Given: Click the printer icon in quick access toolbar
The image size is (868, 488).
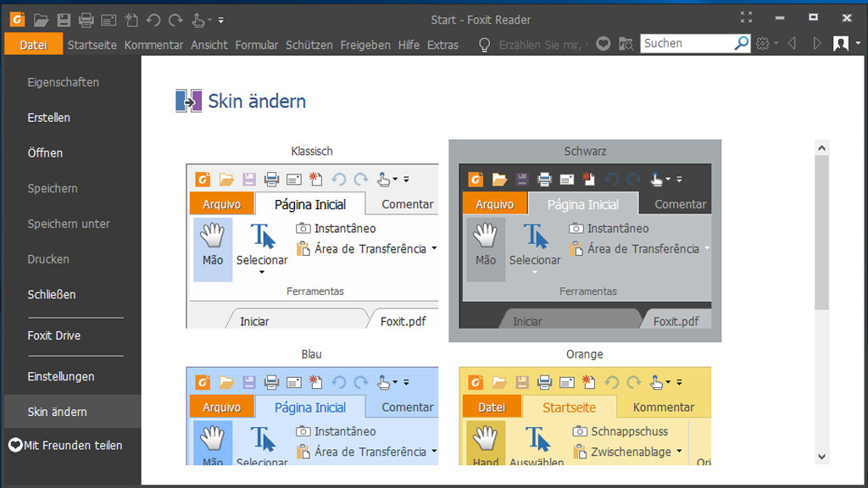Looking at the screenshot, I should click(x=86, y=20).
